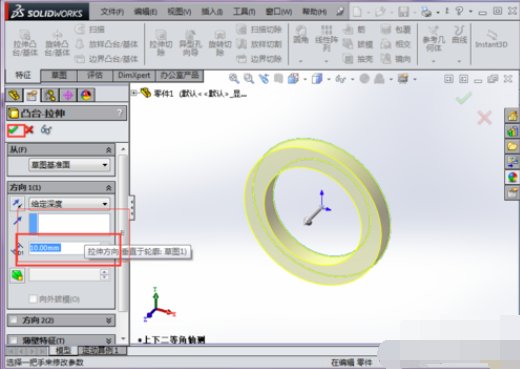Open the 视图(V) menu

pos(179,12)
